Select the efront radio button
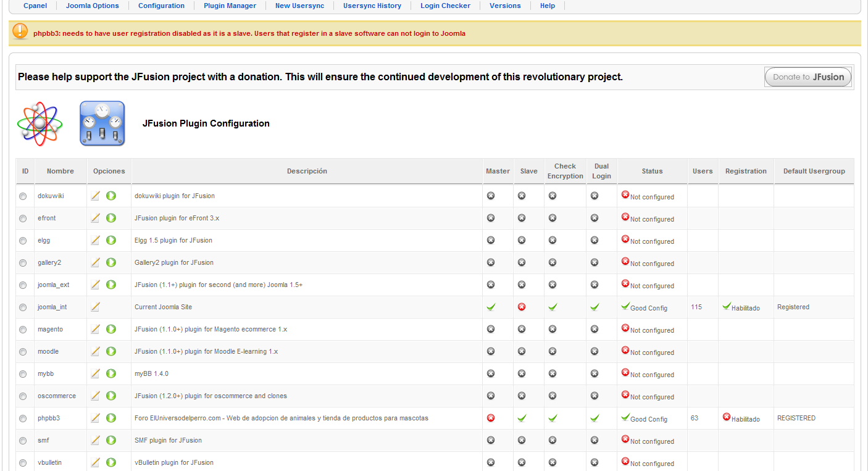868x471 pixels. click(23, 219)
